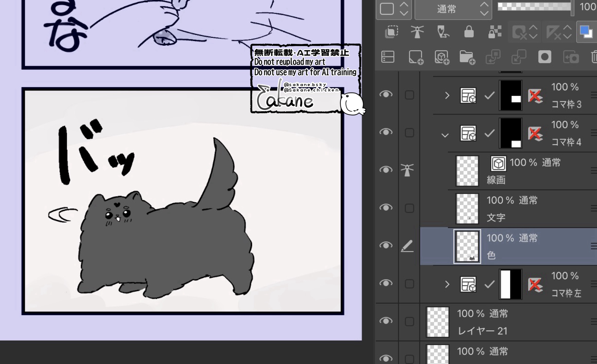Image resolution: width=597 pixels, height=364 pixels.
Task: Click the layer opacity slider
Action: (534, 7)
